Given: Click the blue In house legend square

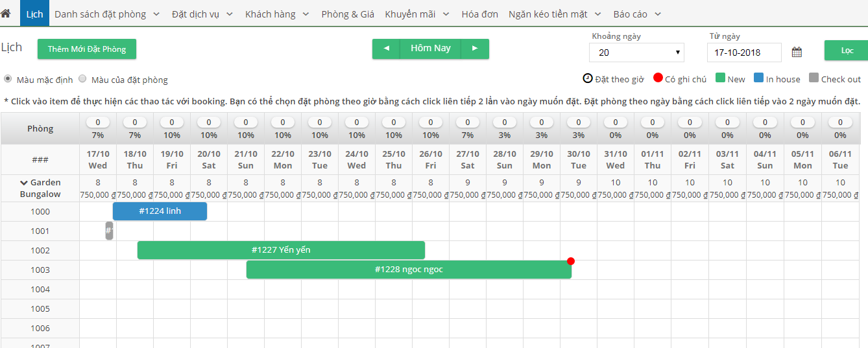Looking at the screenshot, I should coord(758,78).
